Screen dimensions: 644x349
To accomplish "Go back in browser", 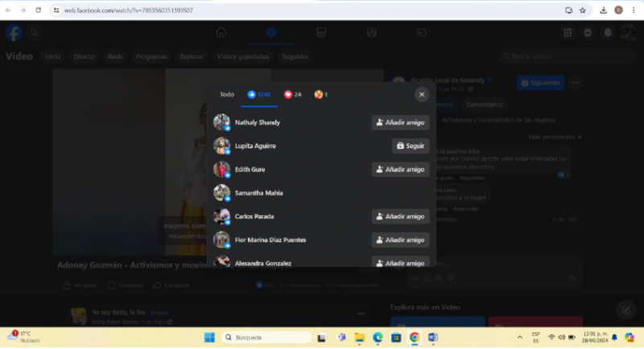I will click(8, 10).
